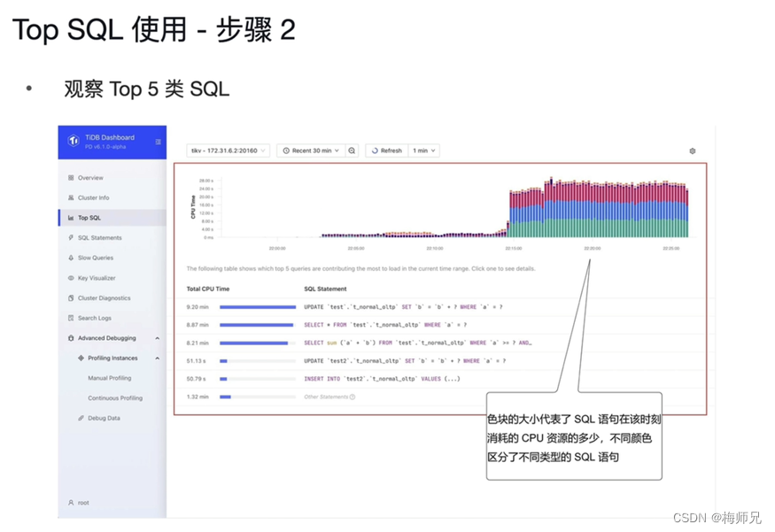Click the Cluster Diagnostics icon

[x=71, y=297]
